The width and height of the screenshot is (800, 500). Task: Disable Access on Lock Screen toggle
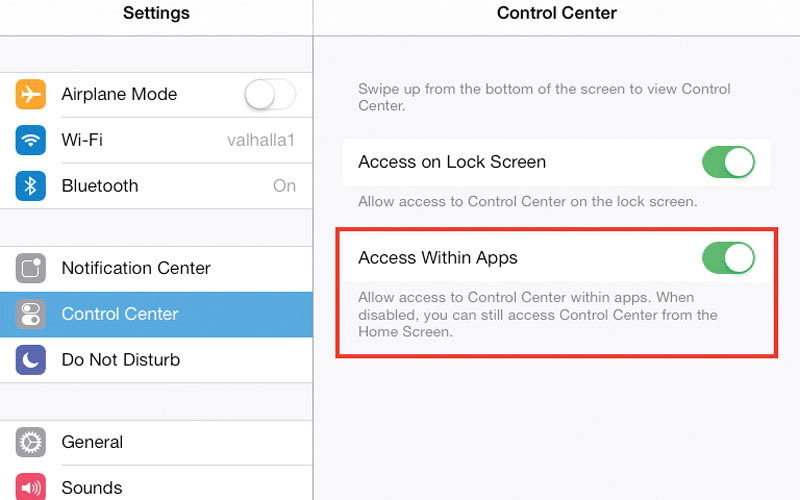(728, 162)
